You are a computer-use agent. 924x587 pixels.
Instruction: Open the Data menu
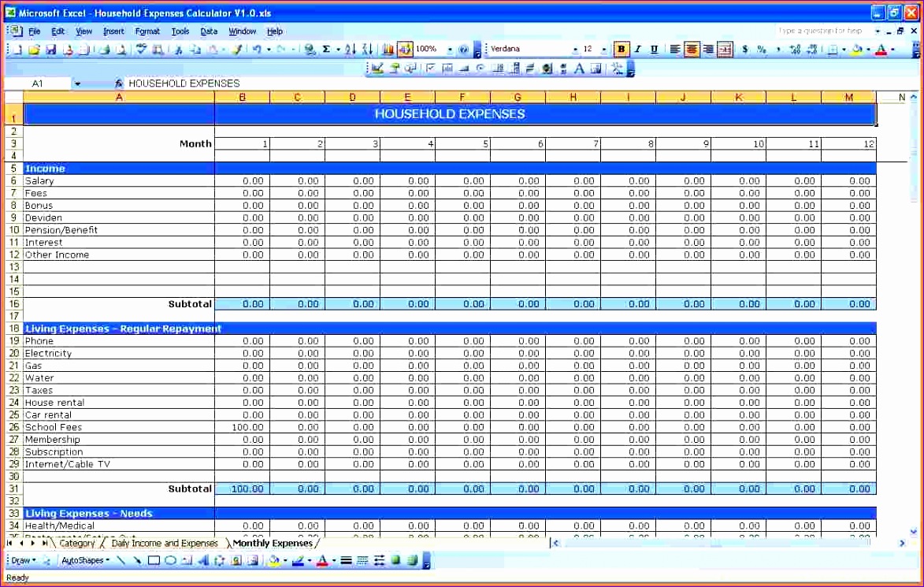(209, 32)
